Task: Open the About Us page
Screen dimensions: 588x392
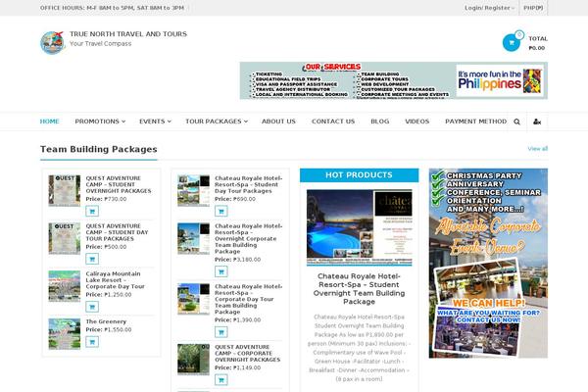Action: coord(278,122)
